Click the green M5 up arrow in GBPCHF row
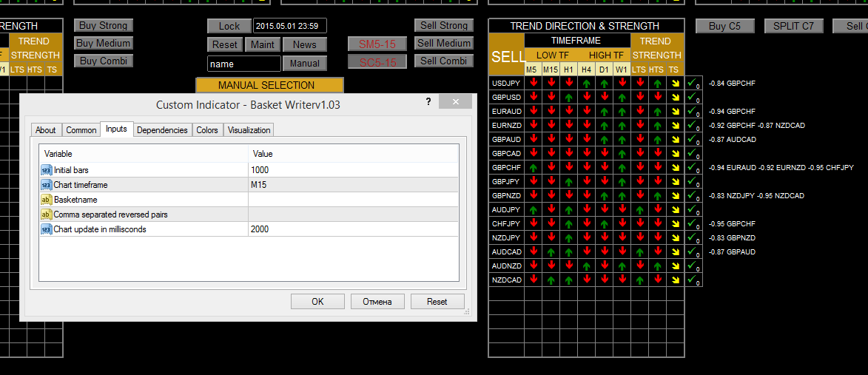Image resolution: width=868 pixels, height=375 pixels. click(533, 168)
